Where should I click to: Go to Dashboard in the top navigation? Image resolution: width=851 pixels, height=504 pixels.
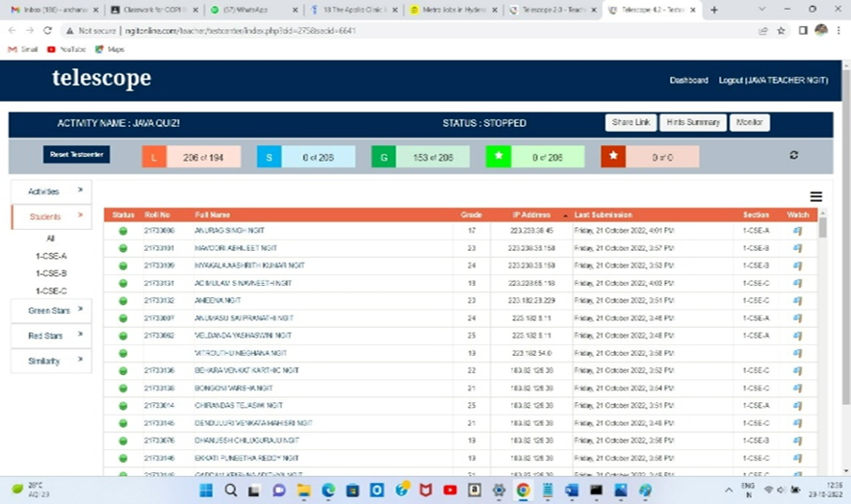688,80
